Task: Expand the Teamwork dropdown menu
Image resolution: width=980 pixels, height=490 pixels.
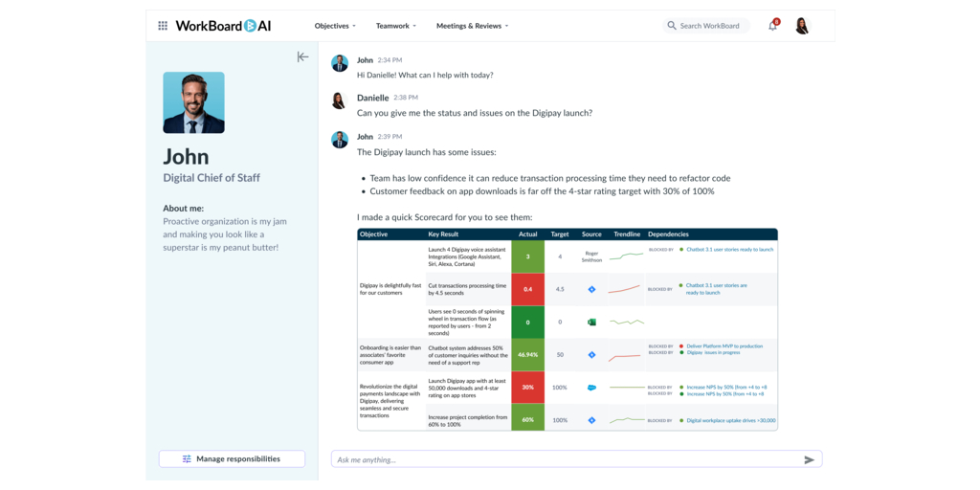Action: point(395,26)
